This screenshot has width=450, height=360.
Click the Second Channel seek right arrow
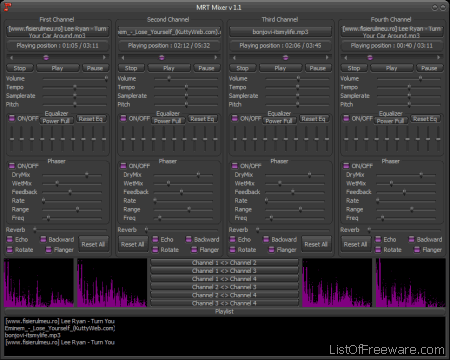click(216, 58)
